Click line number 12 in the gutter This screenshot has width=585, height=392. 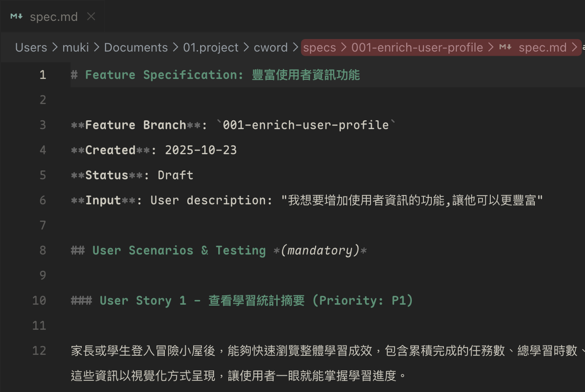click(x=39, y=351)
